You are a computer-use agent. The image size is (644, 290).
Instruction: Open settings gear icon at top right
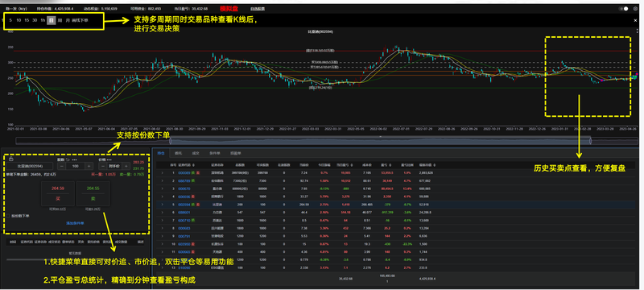(x=635, y=8)
